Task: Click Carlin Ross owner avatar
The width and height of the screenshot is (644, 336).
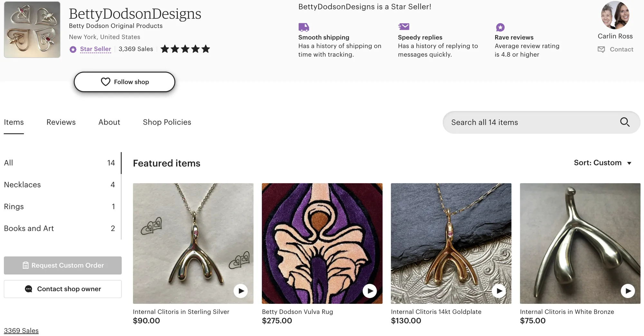Action: (x=615, y=15)
